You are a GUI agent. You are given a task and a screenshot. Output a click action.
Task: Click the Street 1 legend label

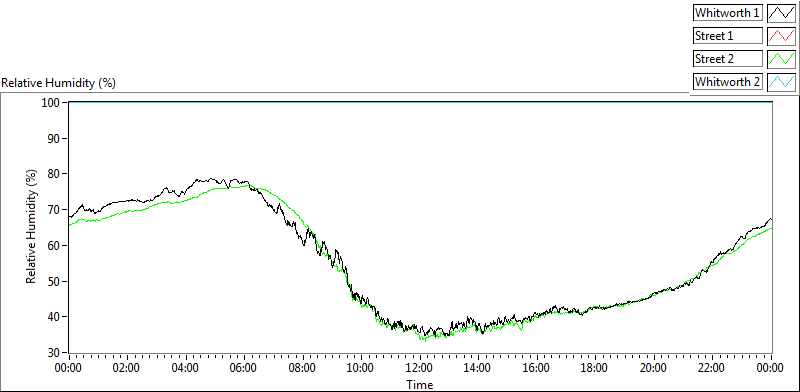point(728,36)
